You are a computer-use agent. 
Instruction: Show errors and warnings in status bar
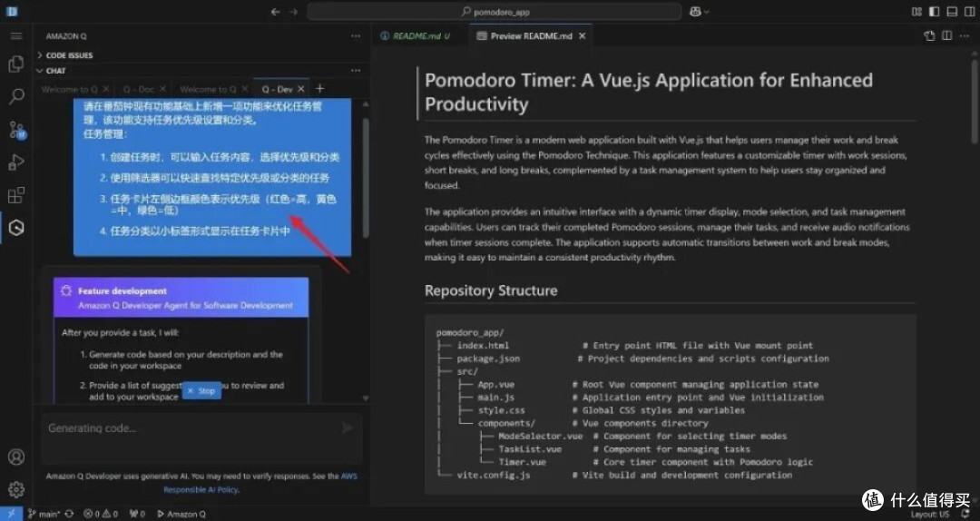pyautogui.click(x=101, y=514)
